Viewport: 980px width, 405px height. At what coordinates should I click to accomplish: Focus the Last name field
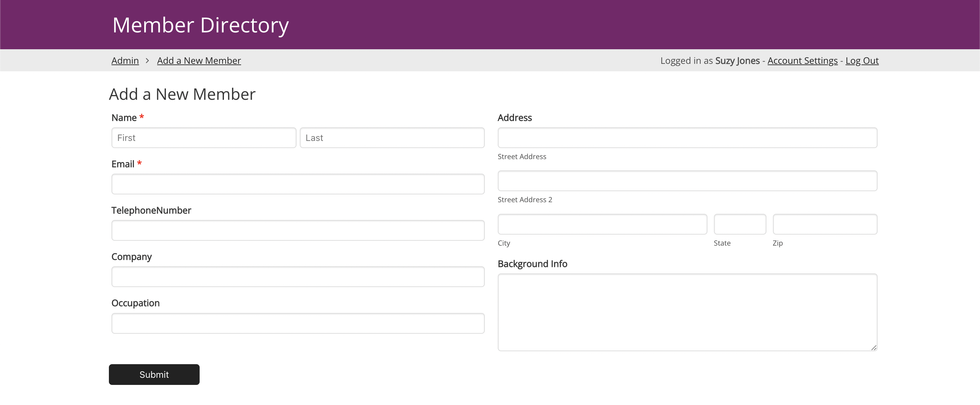[x=392, y=138]
